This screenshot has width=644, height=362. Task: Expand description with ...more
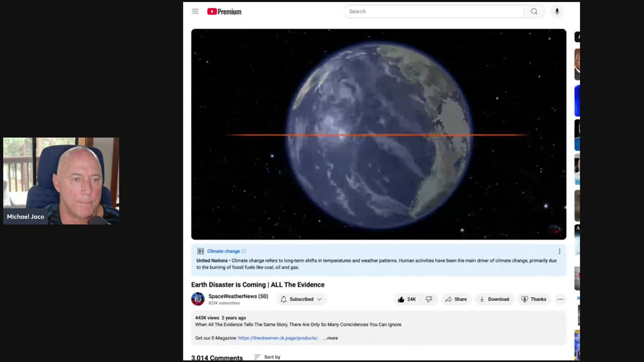point(331,338)
